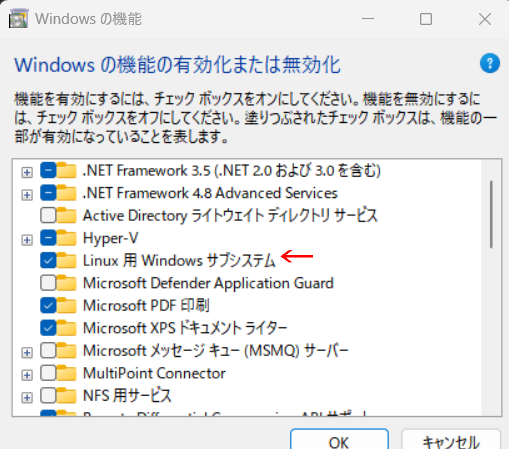Select Microsoft メッセージ キュー (MSMQ) サーバー label
Screen dimensions: 509x449
[x=216, y=351]
